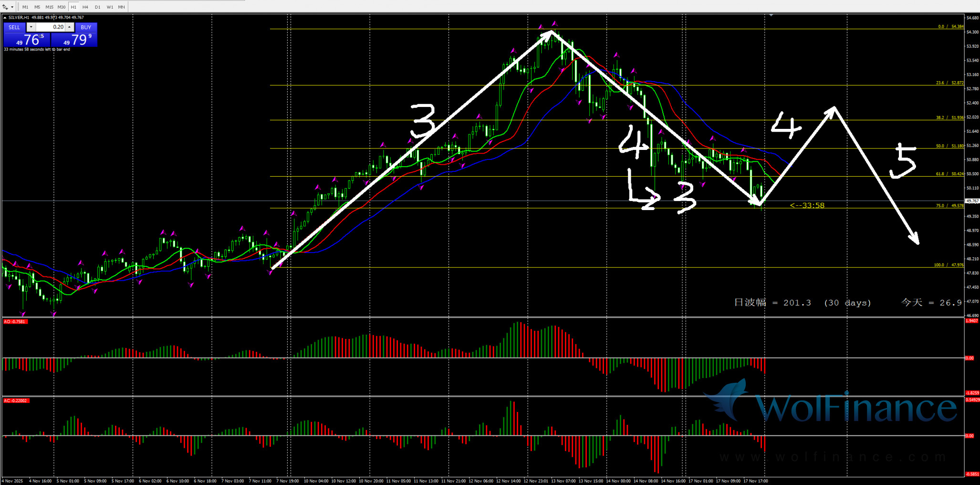The image size is (980, 485).
Task: Select the M30 timeframe
Action: tap(62, 7)
